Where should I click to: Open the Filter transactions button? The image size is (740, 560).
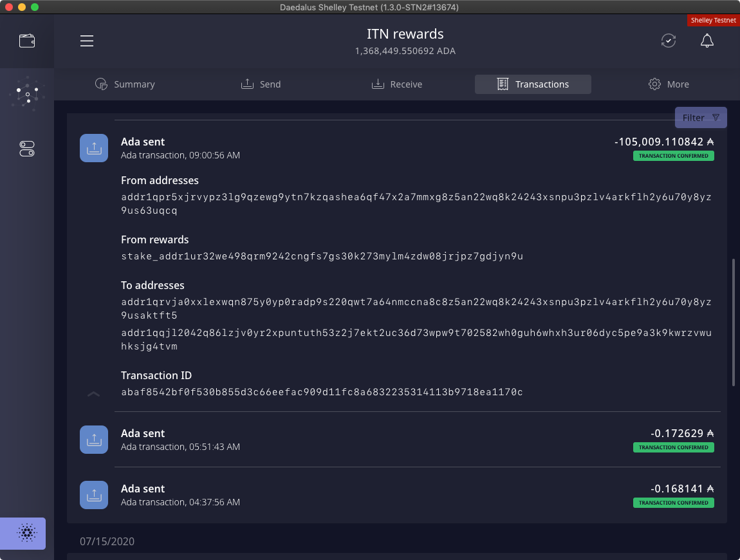pyautogui.click(x=701, y=118)
